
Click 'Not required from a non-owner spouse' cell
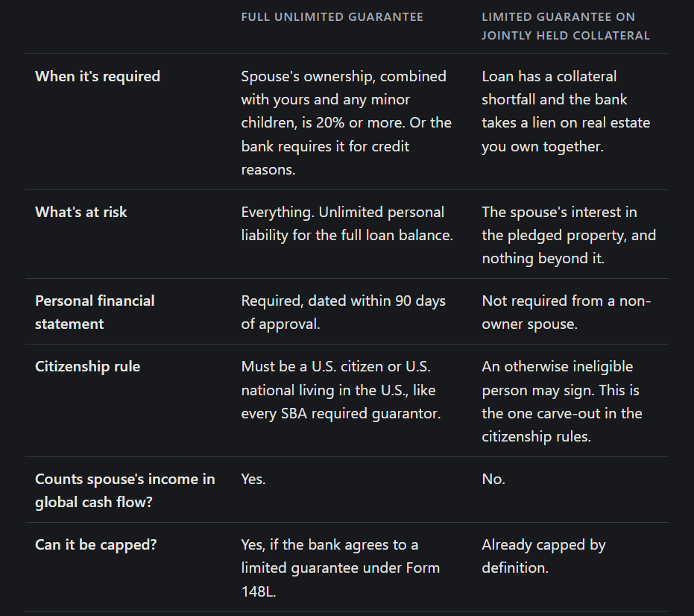(566, 312)
